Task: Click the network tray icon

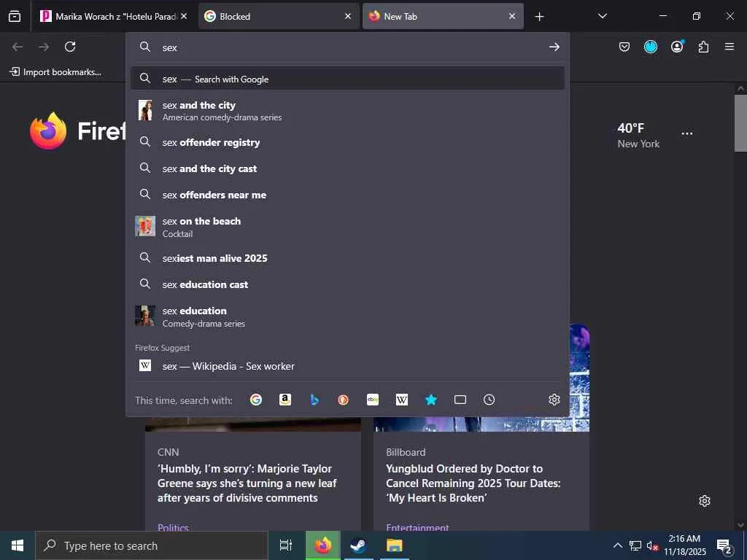Action: (x=635, y=545)
